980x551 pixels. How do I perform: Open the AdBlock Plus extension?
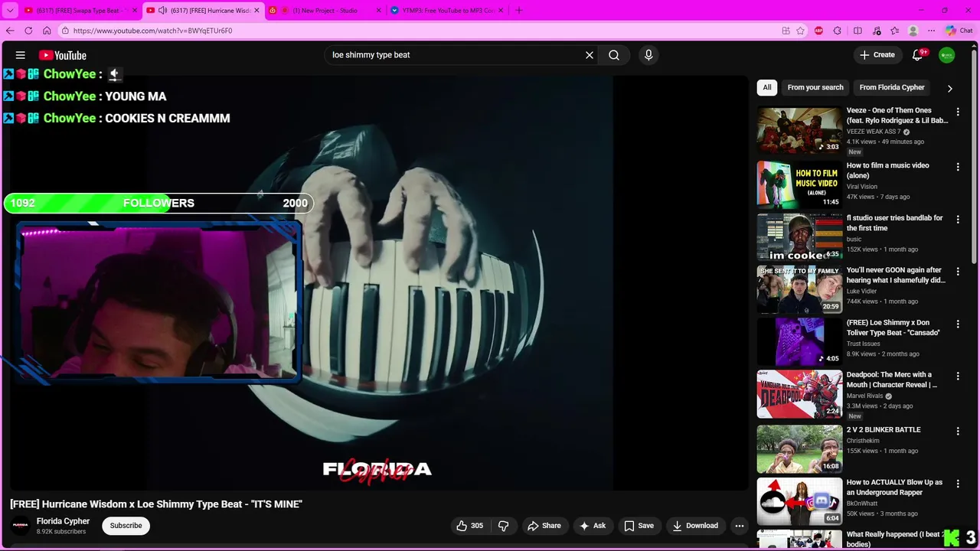pyautogui.click(x=819, y=31)
